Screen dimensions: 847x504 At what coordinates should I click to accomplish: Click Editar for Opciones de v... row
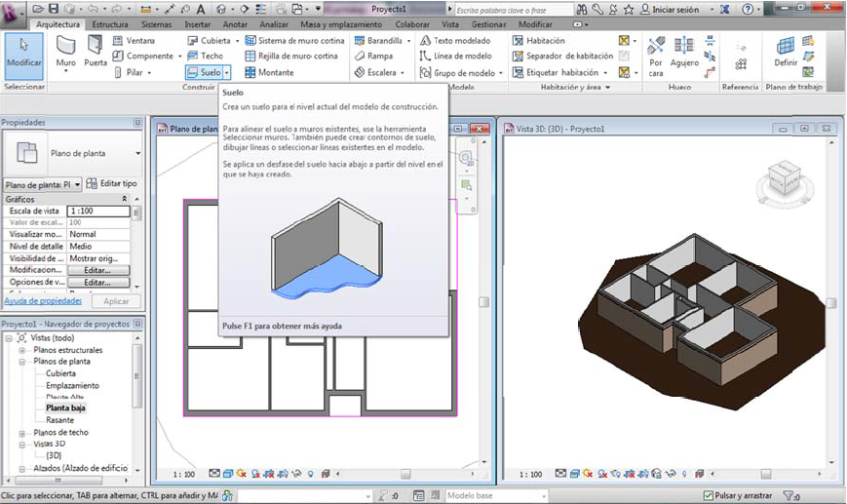coord(97,283)
